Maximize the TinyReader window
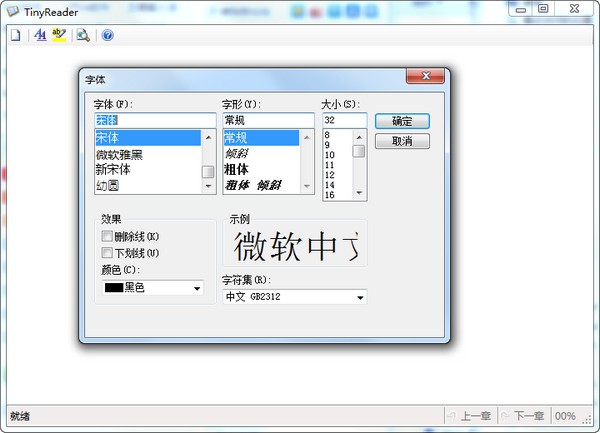This screenshot has height=433, width=600. pyautogui.click(x=543, y=8)
